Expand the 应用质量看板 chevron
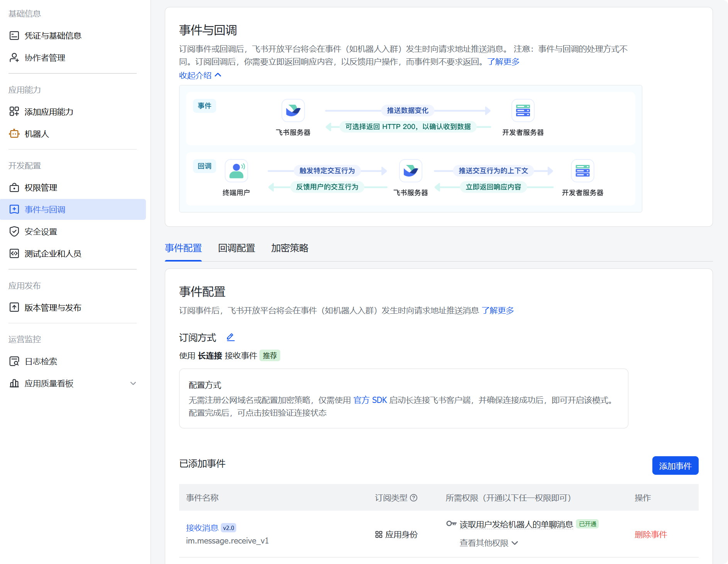Image resolution: width=728 pixels, height=564 pixels. 133,383
